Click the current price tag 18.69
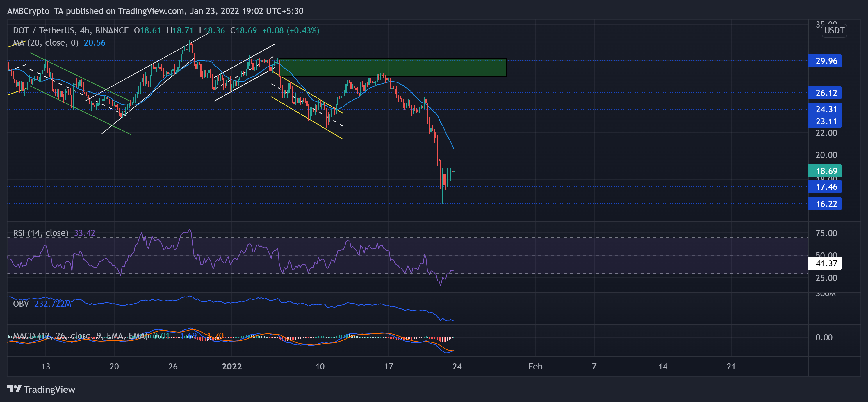The image size is (868, 402). click(x=825, y=171)
